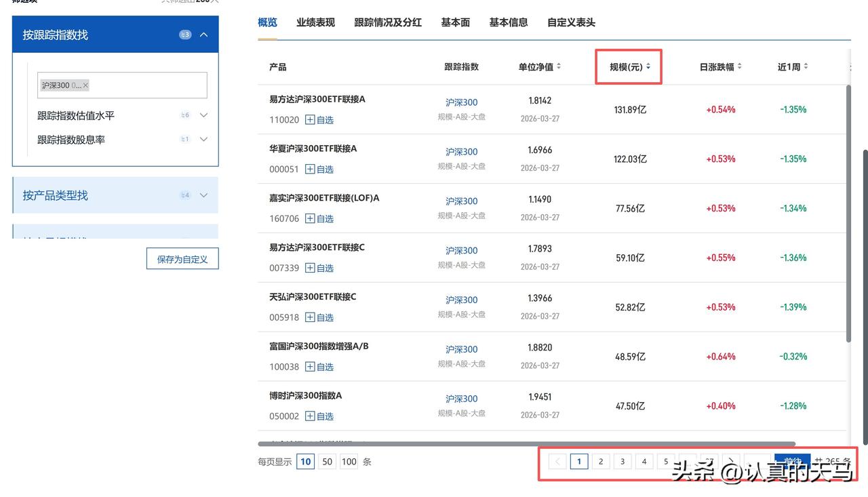Click the 跟踪指数 column header
868x497 pixels.
point(462,66)
